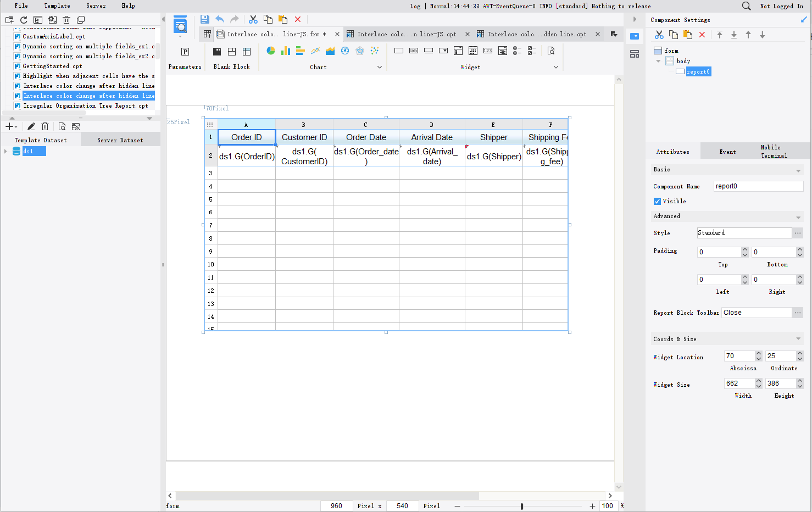Choose the checkbox group widget icon
The height and width of the screenshot is (512, 812).
point(532,51)
